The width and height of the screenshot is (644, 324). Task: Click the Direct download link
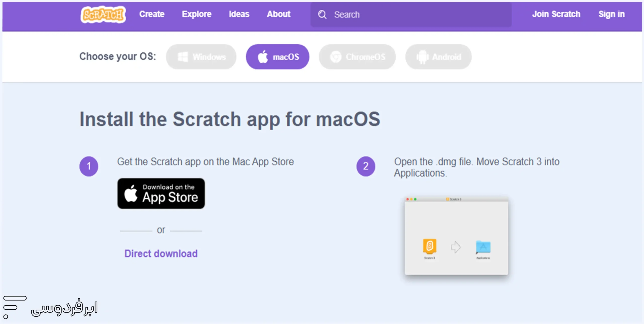(x=161, y=253)
